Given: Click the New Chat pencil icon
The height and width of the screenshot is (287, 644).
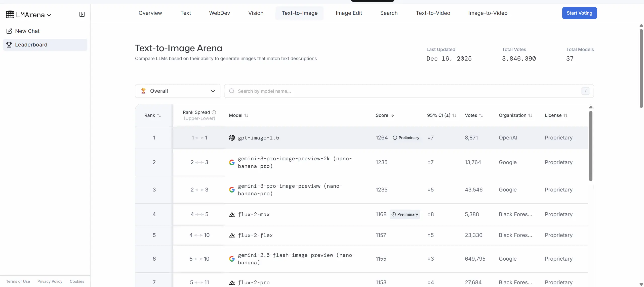Looking at the screenshot, I should point(9,31).
